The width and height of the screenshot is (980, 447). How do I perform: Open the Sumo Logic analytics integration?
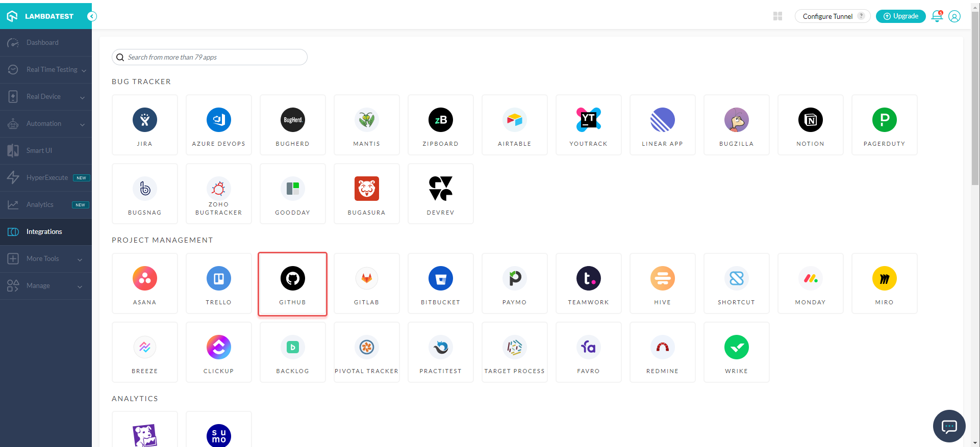(x=219, y=430)
